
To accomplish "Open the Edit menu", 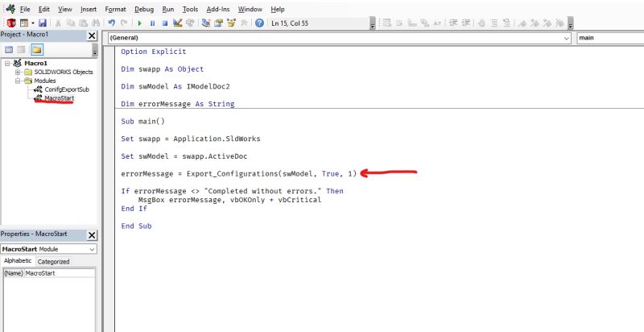I will coord(44,9).
